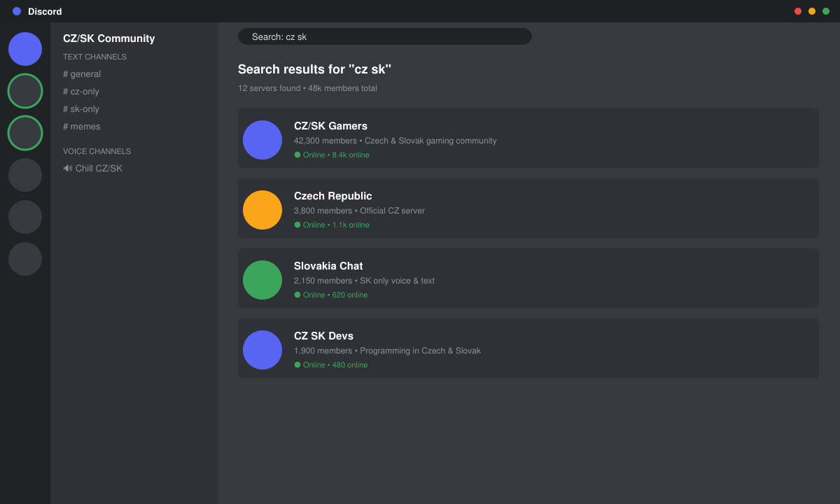
Task: Focus the search field containing "cz sk"
Action: 385,36
